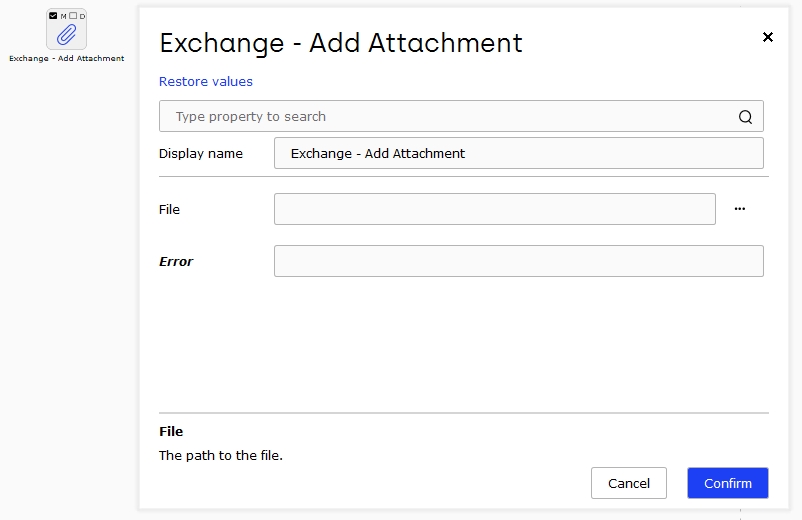This screenshot has width=802, height=520.
Task: Select the Exchange - Add Attachment label under the activity icon
Action: coord(66,58)
